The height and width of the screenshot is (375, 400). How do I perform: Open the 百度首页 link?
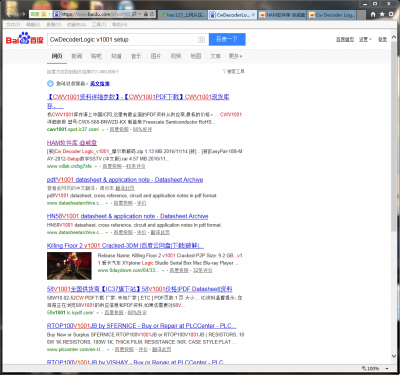pos(345,39)
